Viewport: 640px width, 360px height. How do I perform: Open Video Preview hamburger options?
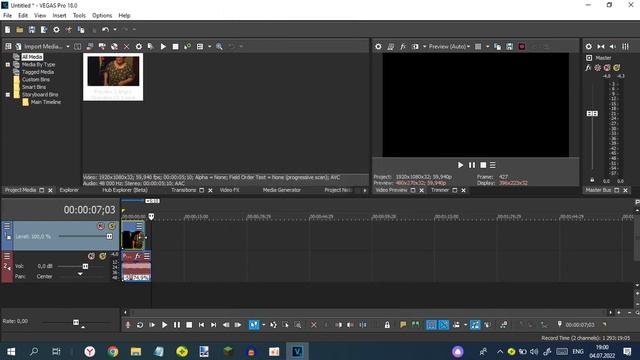pyautogui.click(x=493, y=165)
